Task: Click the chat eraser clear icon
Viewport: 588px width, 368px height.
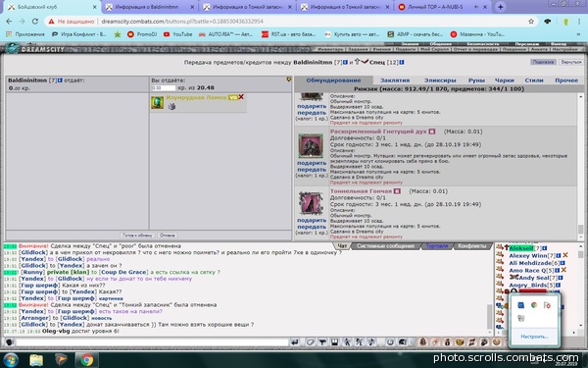Action: 310,342
